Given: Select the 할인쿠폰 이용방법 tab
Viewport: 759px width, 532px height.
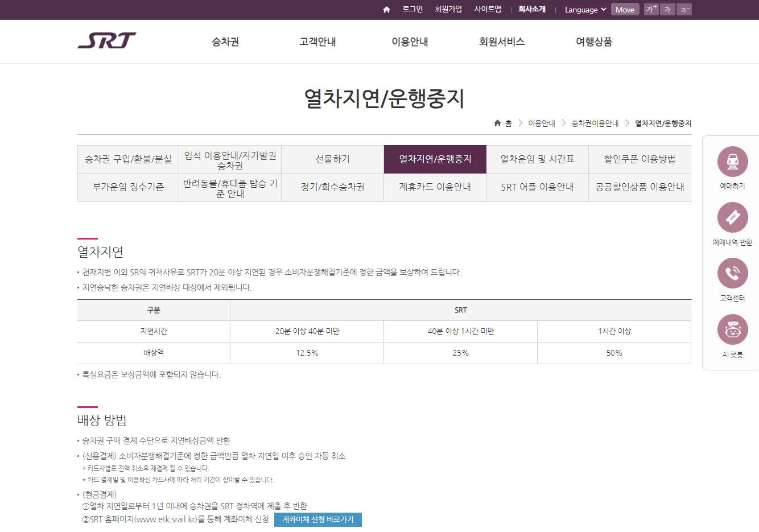Looking at the screenshot, I should click(x=640, y=159).
